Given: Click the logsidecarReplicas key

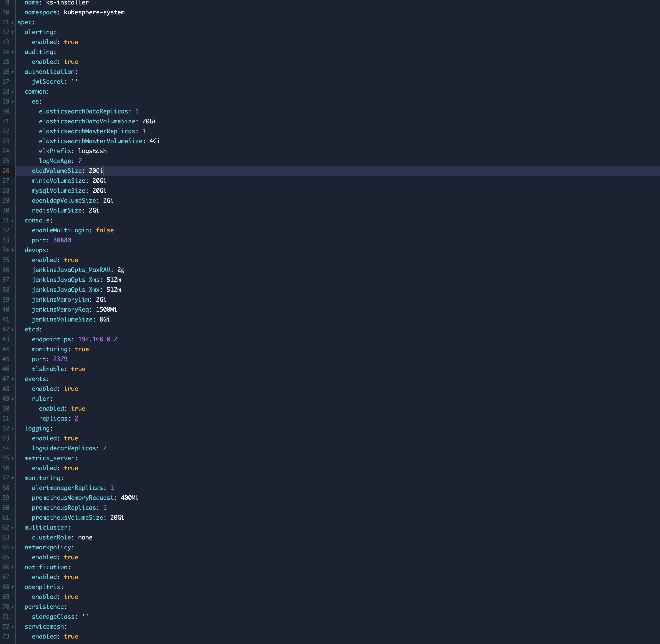Looking at the screenshot, I should coord(64,448).
